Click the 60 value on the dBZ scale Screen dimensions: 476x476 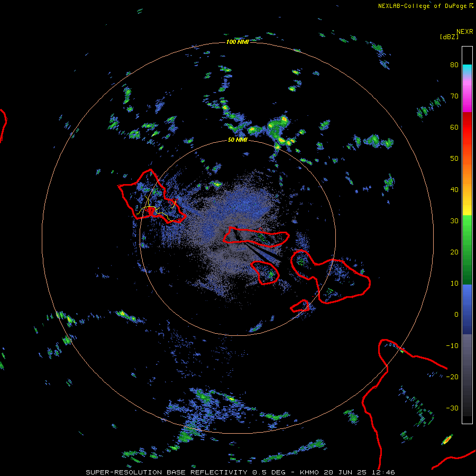454,127
